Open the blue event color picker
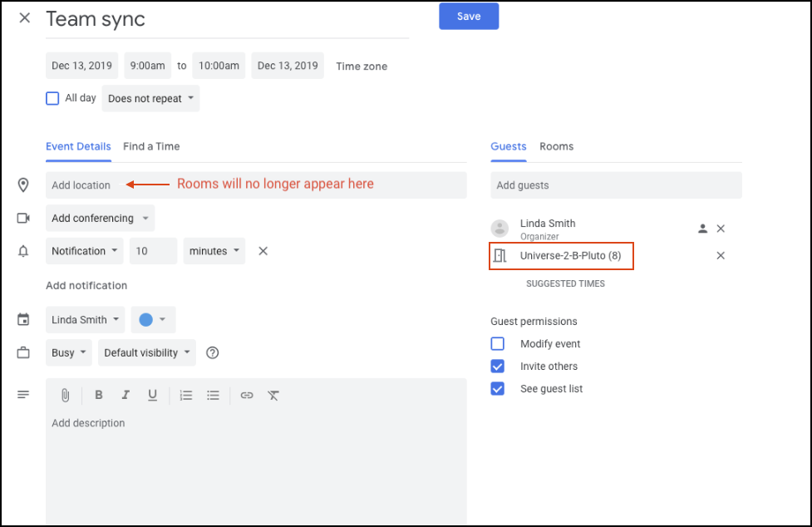 pos(153,320)
